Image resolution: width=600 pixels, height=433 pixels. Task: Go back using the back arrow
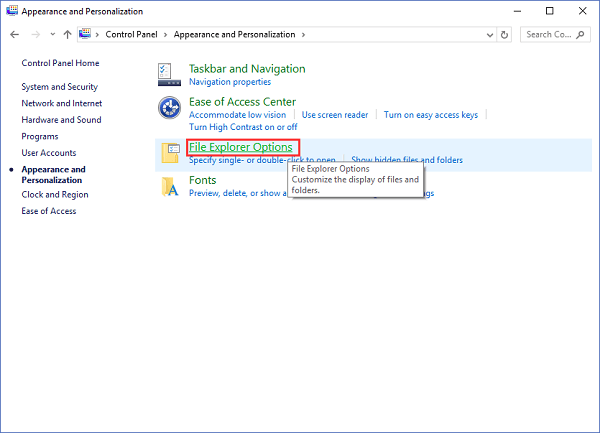pyautogui.click(x=15, y=34)
